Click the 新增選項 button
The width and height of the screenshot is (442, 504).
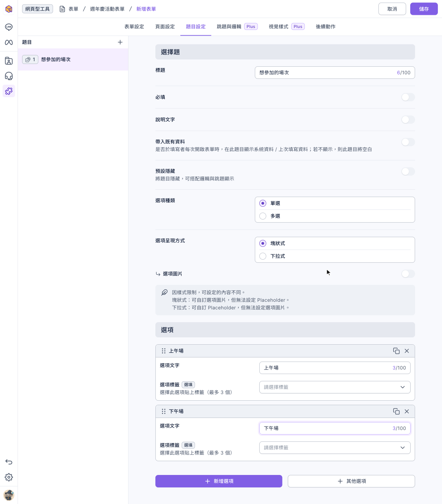(219, 481)
